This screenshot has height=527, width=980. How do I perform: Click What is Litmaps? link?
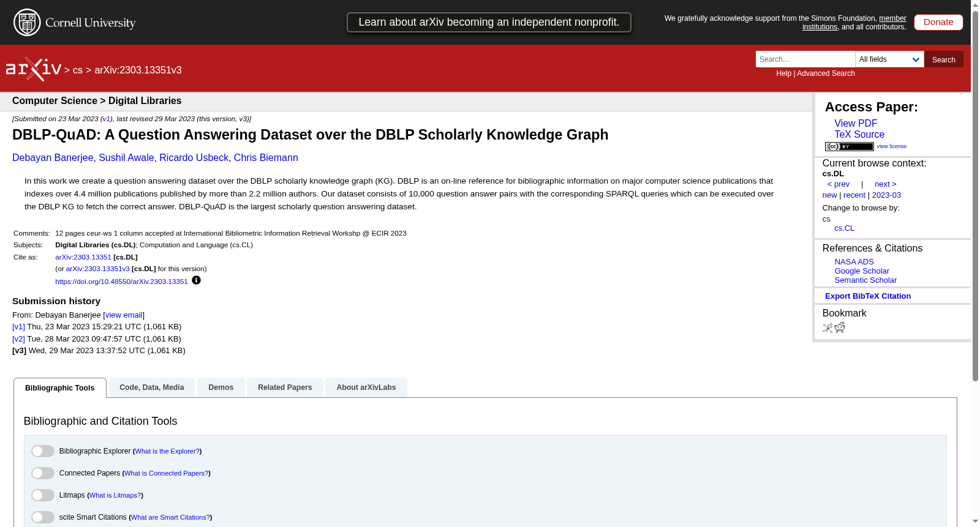115,495
